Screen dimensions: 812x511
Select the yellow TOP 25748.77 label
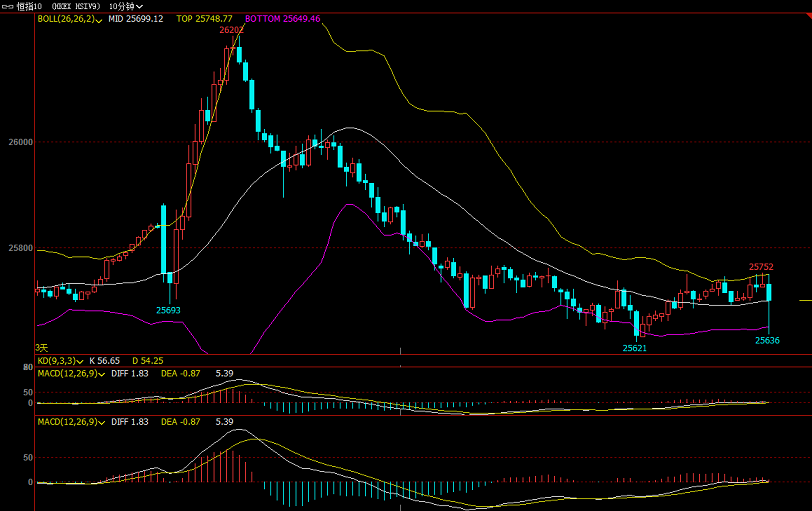[x=204, y=19]
